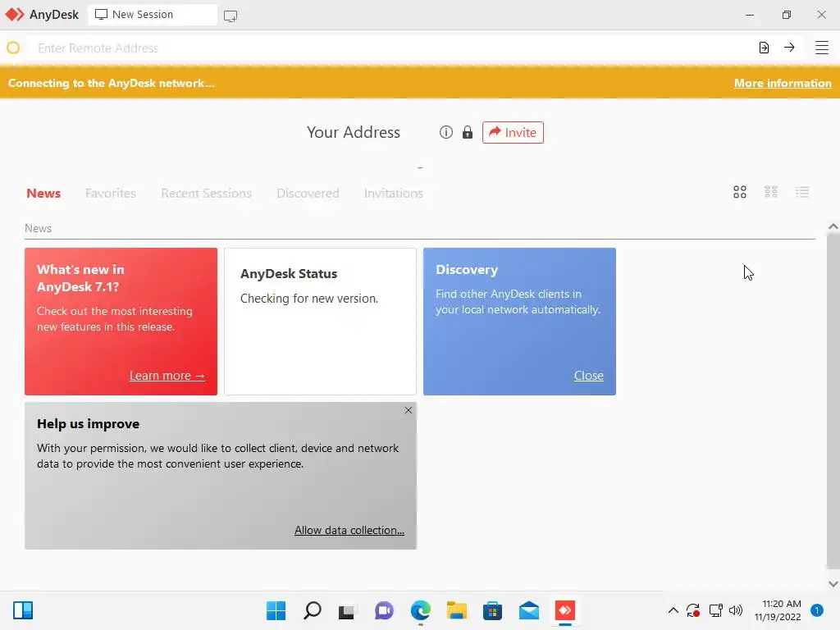
Task: Open the notification badge in system tray
Action: (x=817, y=610)
